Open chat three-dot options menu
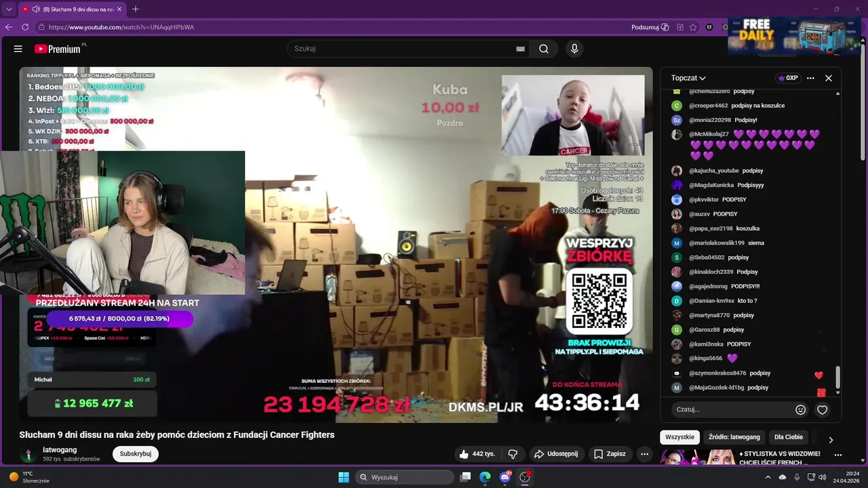 (810, 78)
